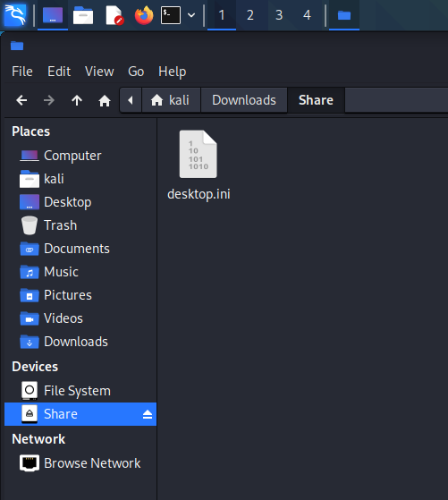
Task: Select the file manager taskbar window button
Action: pyautogui.click(x=344, y=15)
